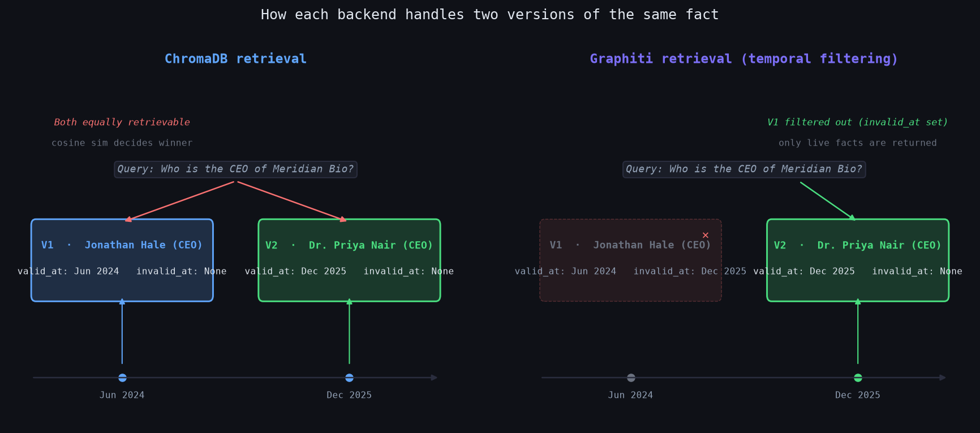Click the 'Dec 2025' label under Graphiti timeline
This screenshot has height=433, width=980.
[x=858, y=395]
